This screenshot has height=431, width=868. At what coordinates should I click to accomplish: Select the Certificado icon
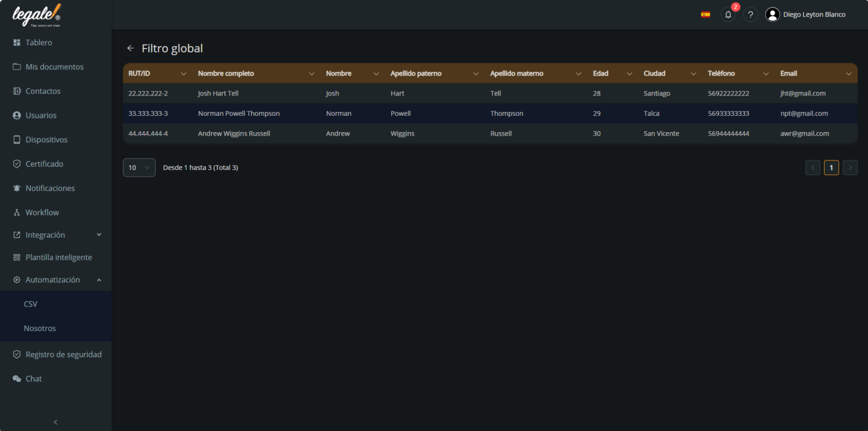17,164
